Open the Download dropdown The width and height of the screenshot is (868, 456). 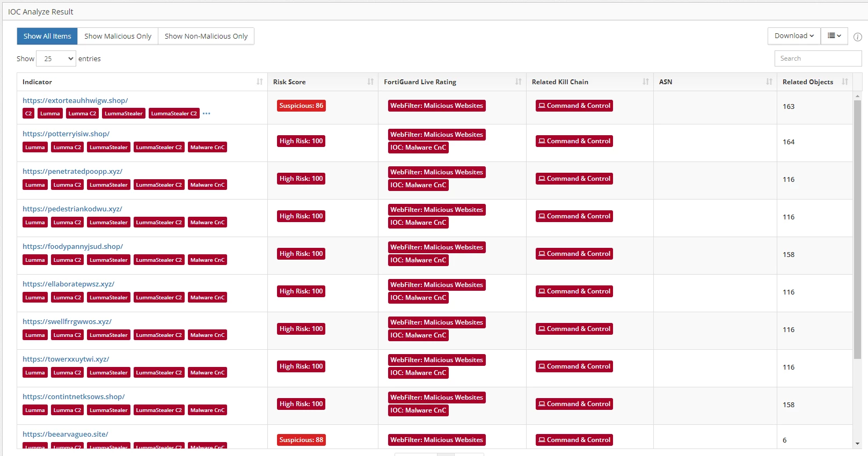pos(794,36)
